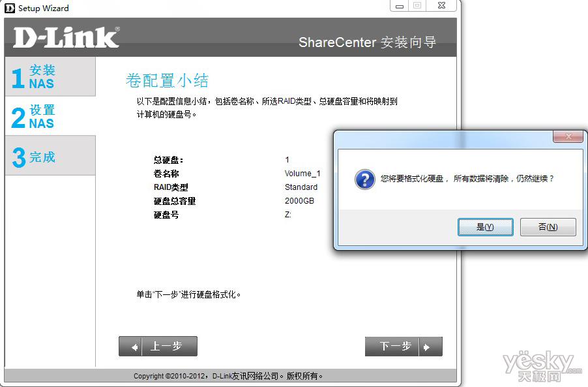Screen dimensions: 588x387
Task: Click the blue question mark icon
Action: [365, 179]
